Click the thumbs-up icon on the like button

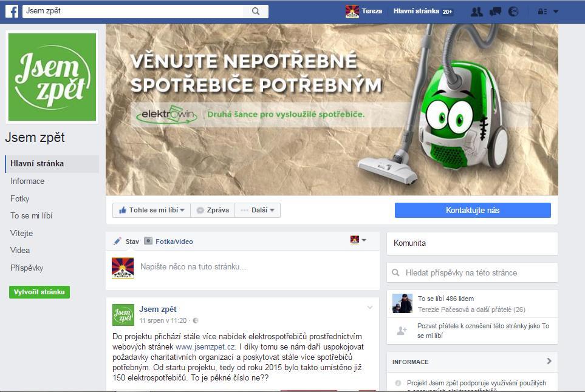123,210
